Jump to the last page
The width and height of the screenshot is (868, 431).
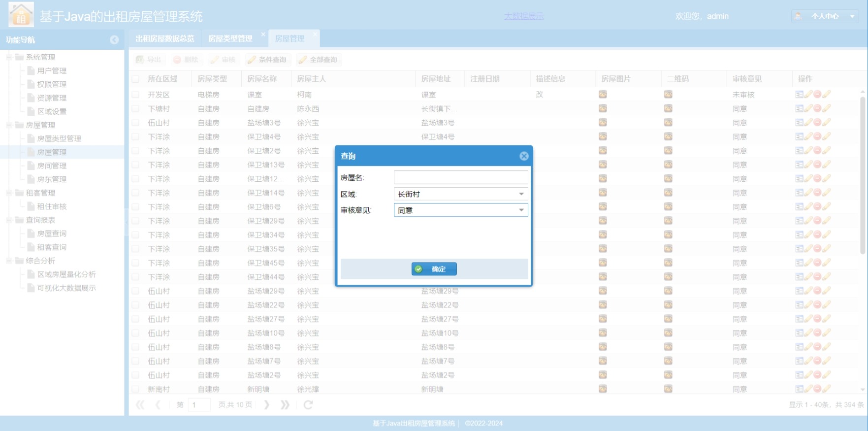pos(285,405)
